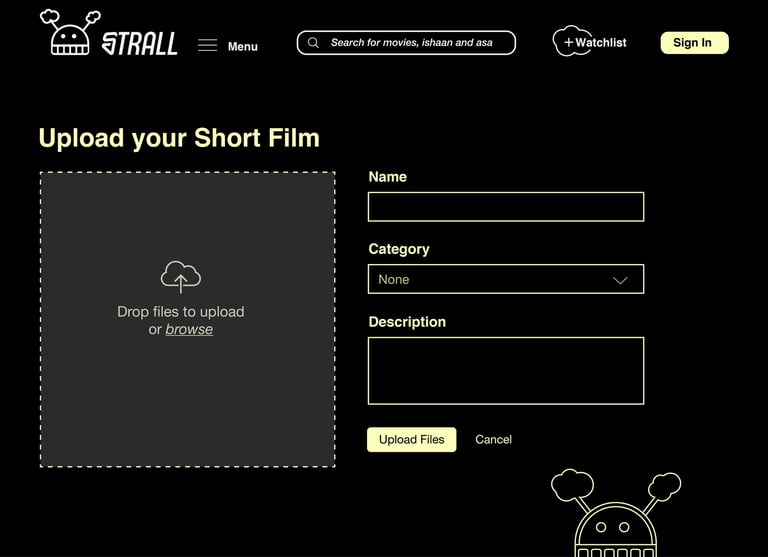The image size is (768, 557).
Task: Click the Cancel link
Action: pos(493,439)
